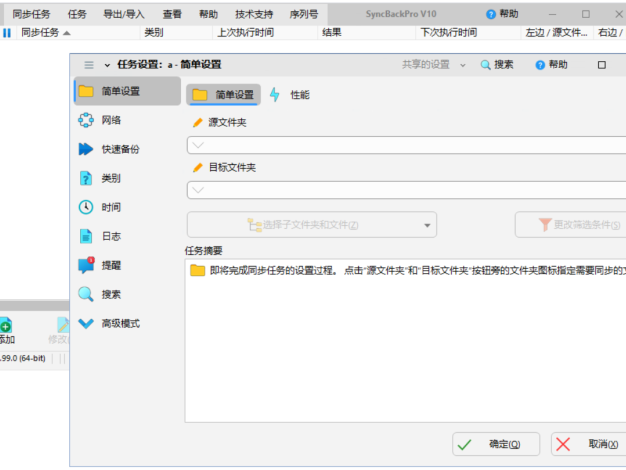Open the 导出/导入 menu

pyautogui.click(x=124, y=14)
